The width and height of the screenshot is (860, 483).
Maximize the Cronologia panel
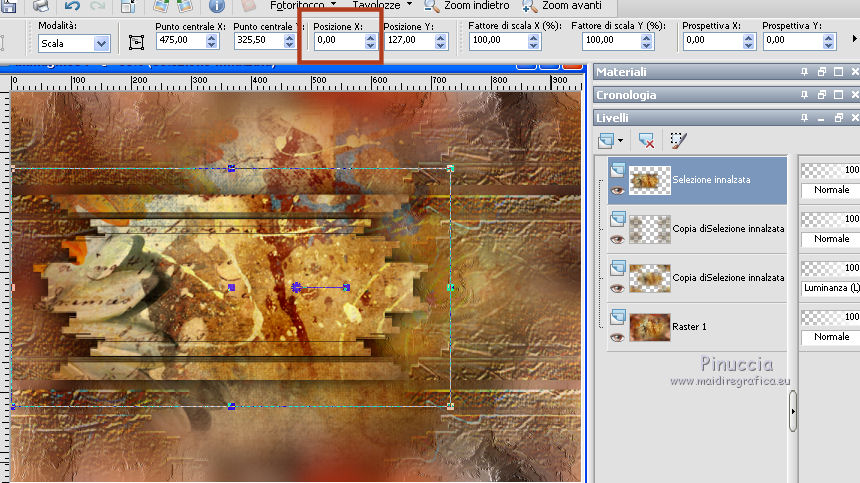(x=839, y=95)
